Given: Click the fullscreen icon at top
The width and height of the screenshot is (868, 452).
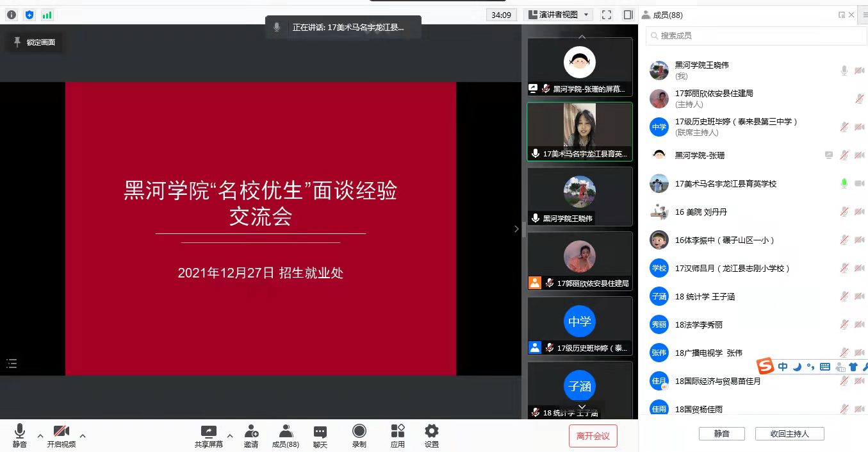Looking at the screenshot, I should [607, 15].
